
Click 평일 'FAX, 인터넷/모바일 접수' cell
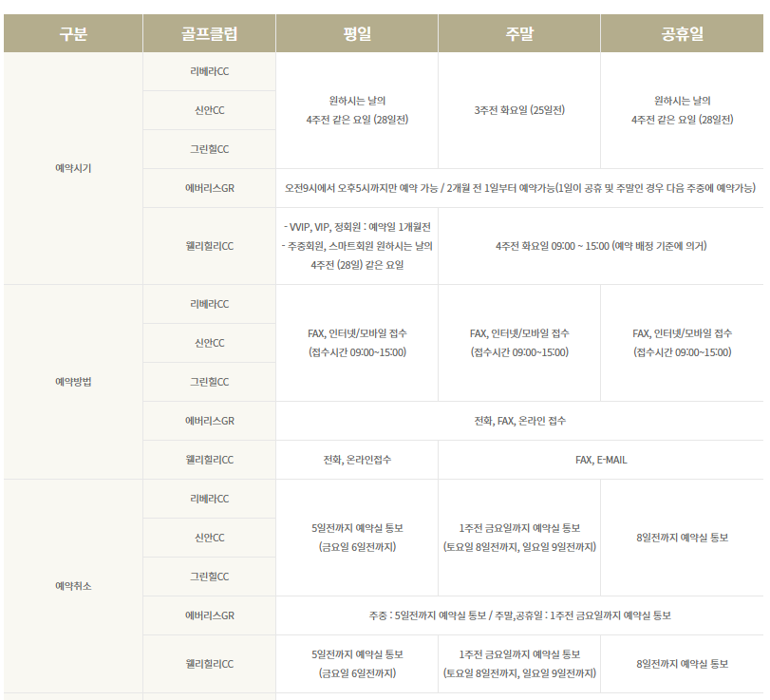tap(357, 343)
